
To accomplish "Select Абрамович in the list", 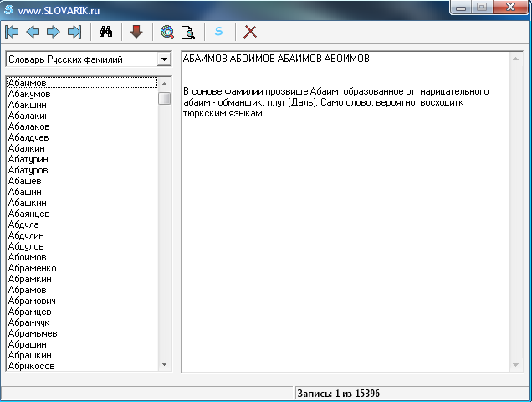I will pyautogui.click(x=82, y=301).
